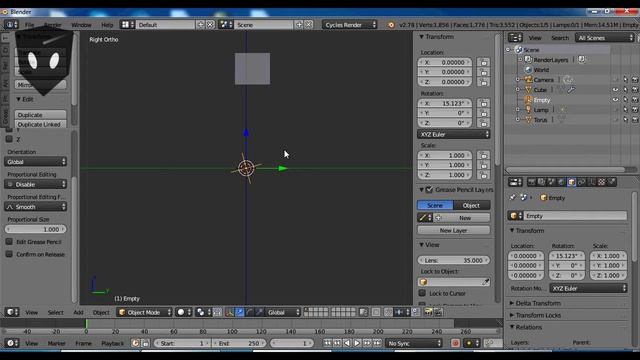Viewport: 640px width, 360px height.
Task: Click the Render Layers properties tab icon
Action: pyautogui.click(x=542, y=182)
